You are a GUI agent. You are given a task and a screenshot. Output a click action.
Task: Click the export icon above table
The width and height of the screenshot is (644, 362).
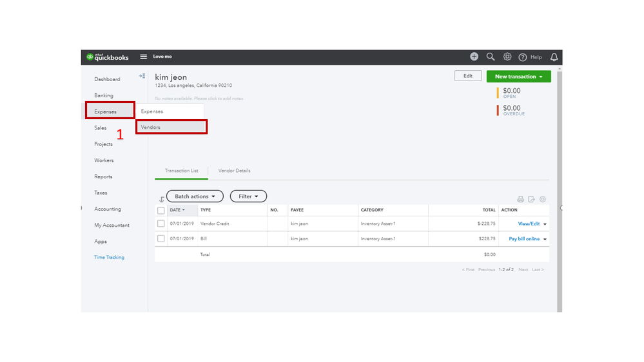531,199
